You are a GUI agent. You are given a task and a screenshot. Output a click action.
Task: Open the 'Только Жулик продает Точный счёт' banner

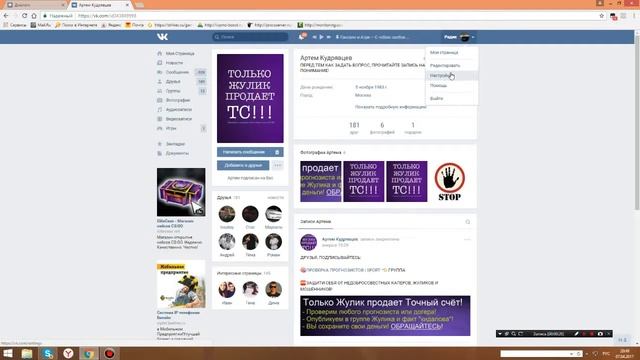click(385, 316)
